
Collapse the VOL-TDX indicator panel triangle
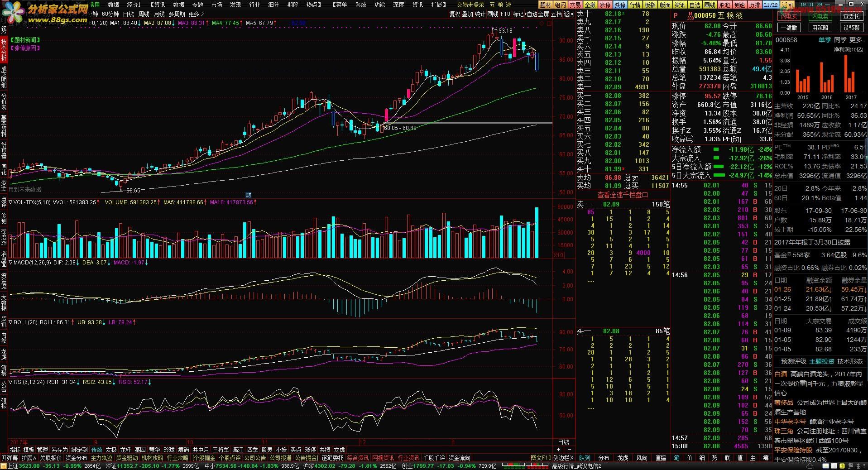click(11, 202)
